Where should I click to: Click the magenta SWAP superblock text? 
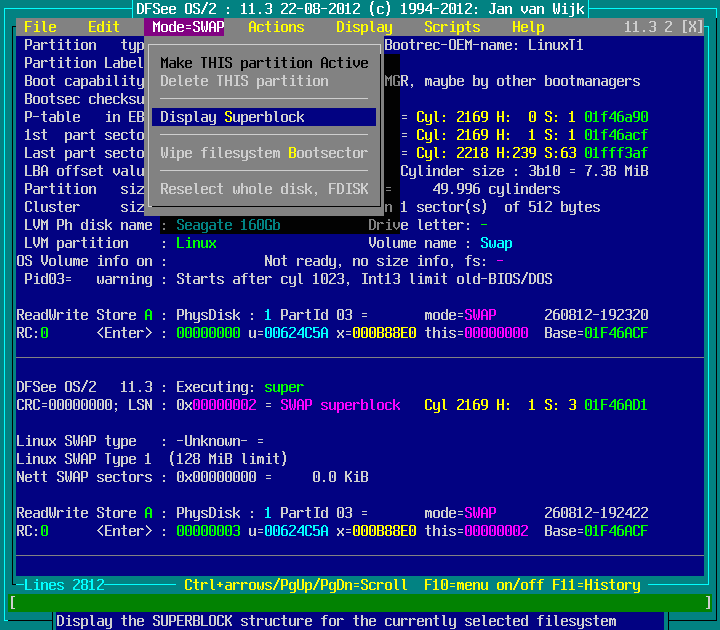coord(340,405)
